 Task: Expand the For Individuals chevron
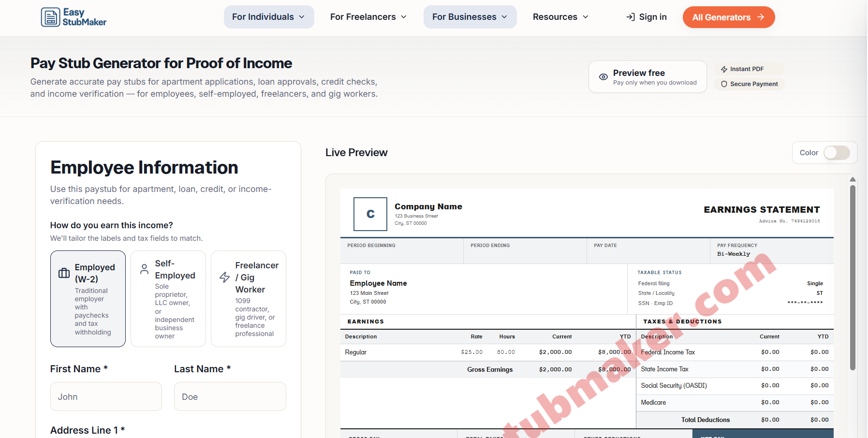[302, 17]
